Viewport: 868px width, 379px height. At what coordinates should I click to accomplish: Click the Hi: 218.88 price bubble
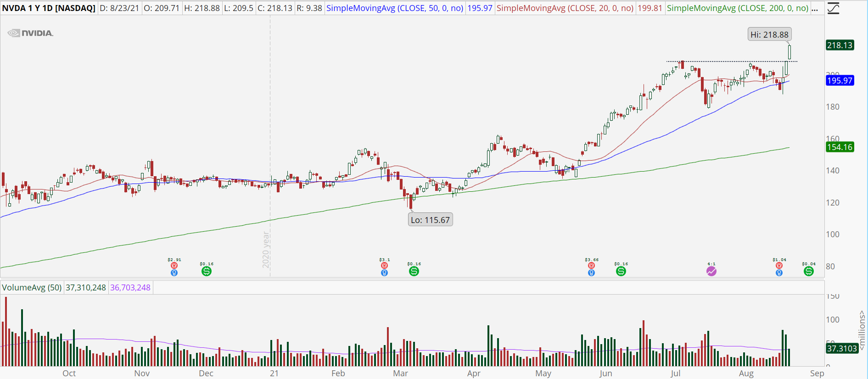(x=769, y=34)
